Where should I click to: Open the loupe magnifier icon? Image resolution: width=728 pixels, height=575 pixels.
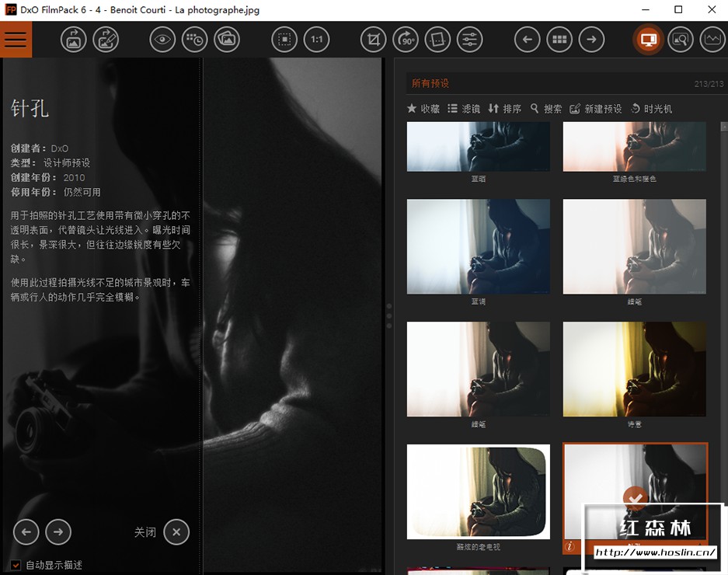point(681,39)
